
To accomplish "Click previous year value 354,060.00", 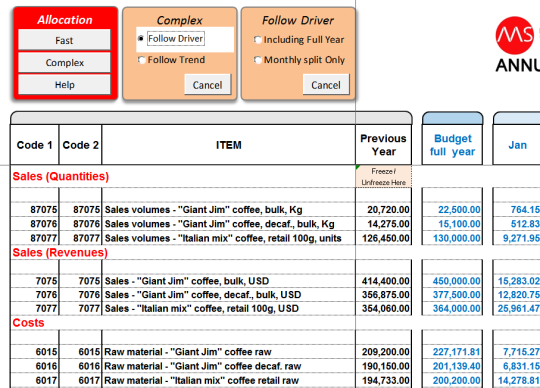I will tap(383, 308).
